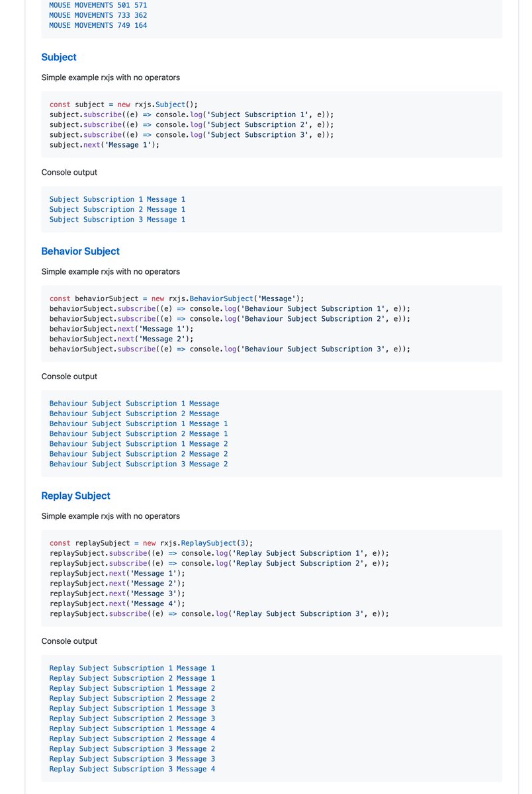
Task: Click the 'new rxjs.BehaviorSubject('Message')' code line
Action: (177, 298)
